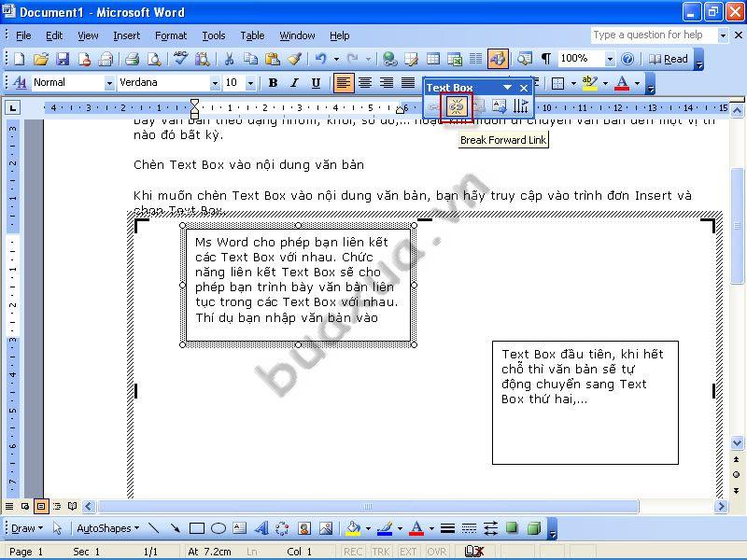Open the Font Size dropdown showing 10
The width and height of the screenshot is (747, 560).
click(250, 83)
